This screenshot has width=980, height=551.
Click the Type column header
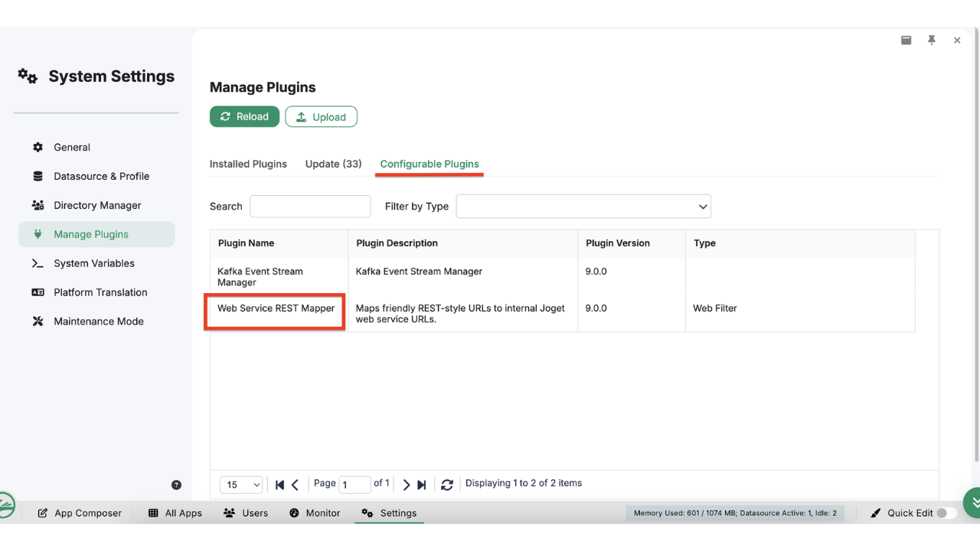pyautogui.click(x=800, y=243)
